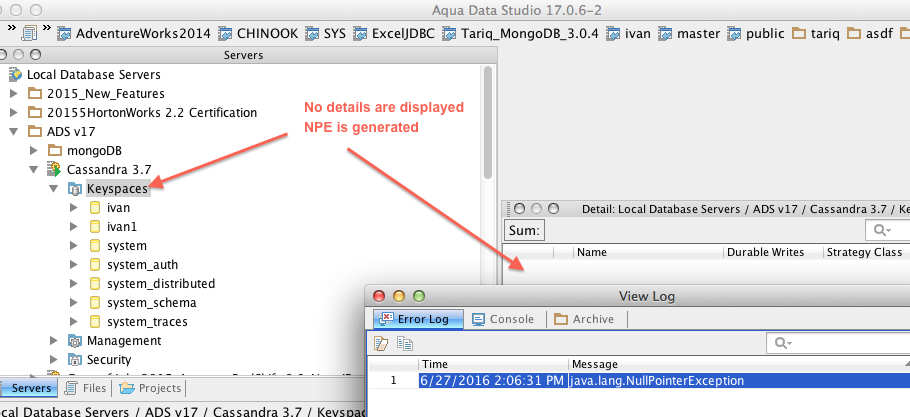Collapse the Cassandra 3.7 server node
The image size is (910, 417).
[x=34, y=170]
